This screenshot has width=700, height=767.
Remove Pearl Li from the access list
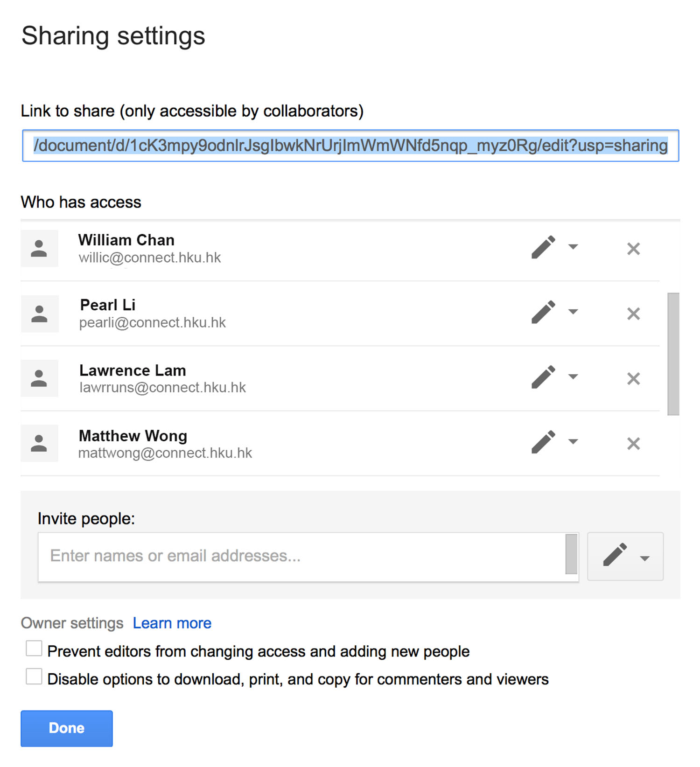coord(633,314)
